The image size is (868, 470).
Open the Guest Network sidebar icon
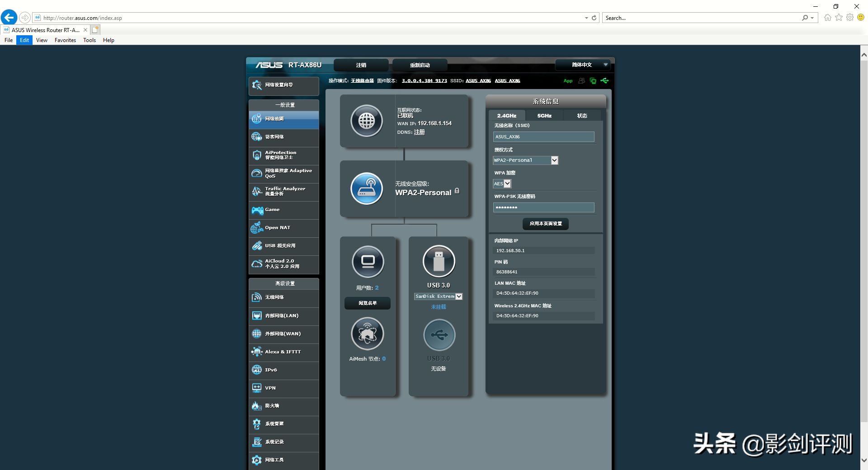[257, 136]
